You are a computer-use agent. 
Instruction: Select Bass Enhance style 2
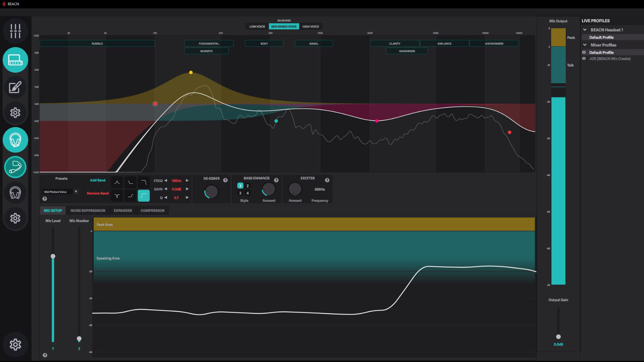[x=248, y=186]
